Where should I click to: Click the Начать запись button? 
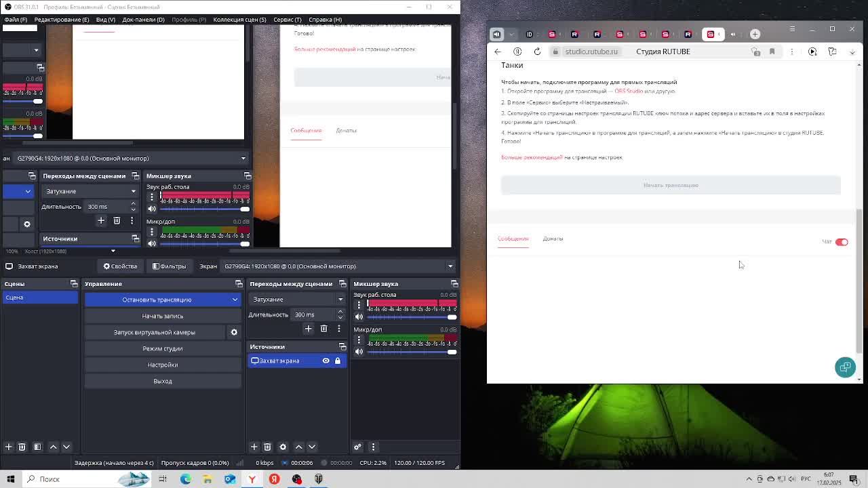(163, 316)
